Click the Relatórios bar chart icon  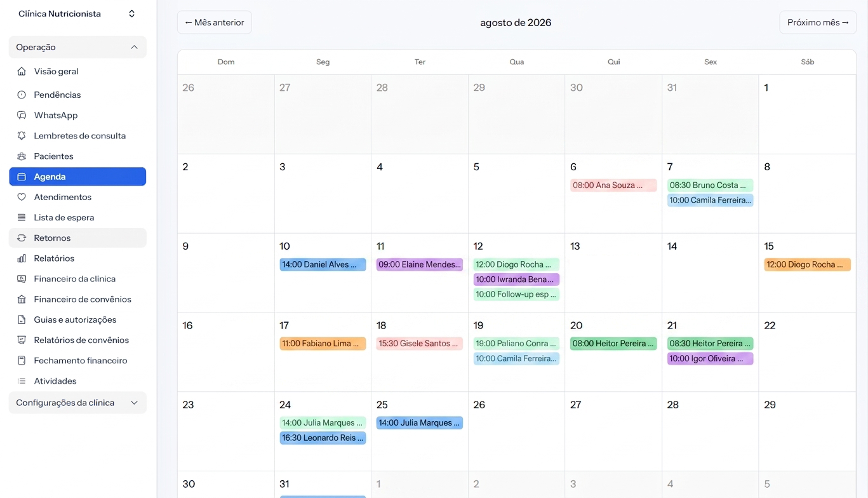tap(22, 259)
